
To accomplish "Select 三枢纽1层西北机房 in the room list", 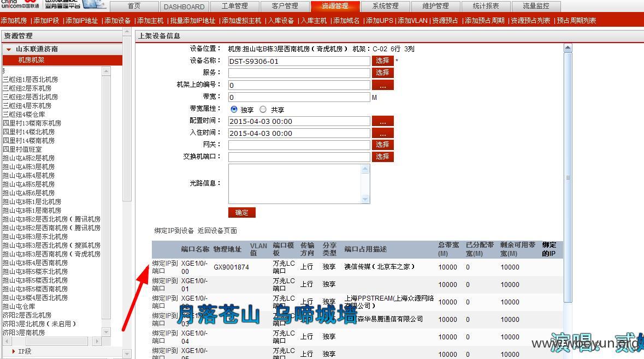I will (31, 80).
